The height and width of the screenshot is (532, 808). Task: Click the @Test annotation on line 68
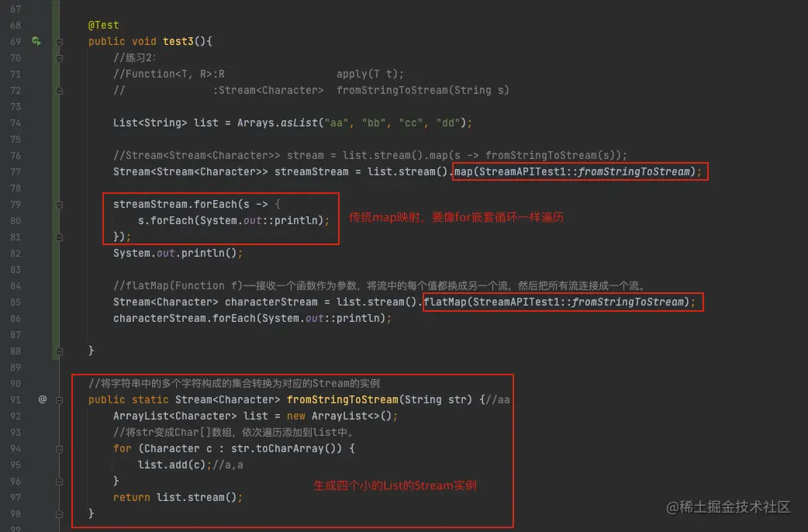[104, 25]
